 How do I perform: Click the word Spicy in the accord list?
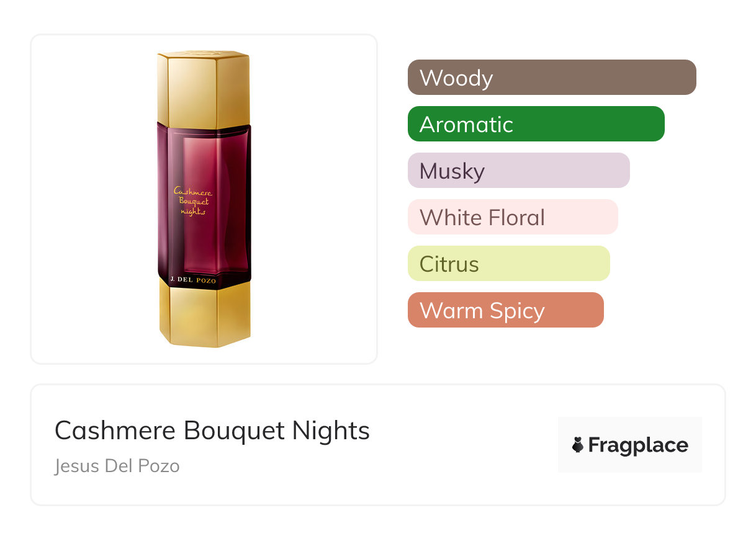pyautogui.click(x=516, y=310)
